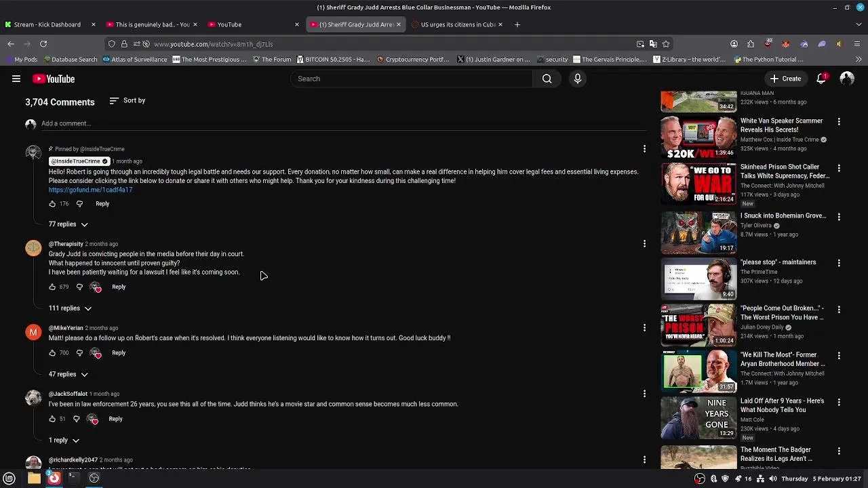The image size is (868, 488).
Task: Open Firefox extensions puzzle icon
Action: [x=751, y=44]
